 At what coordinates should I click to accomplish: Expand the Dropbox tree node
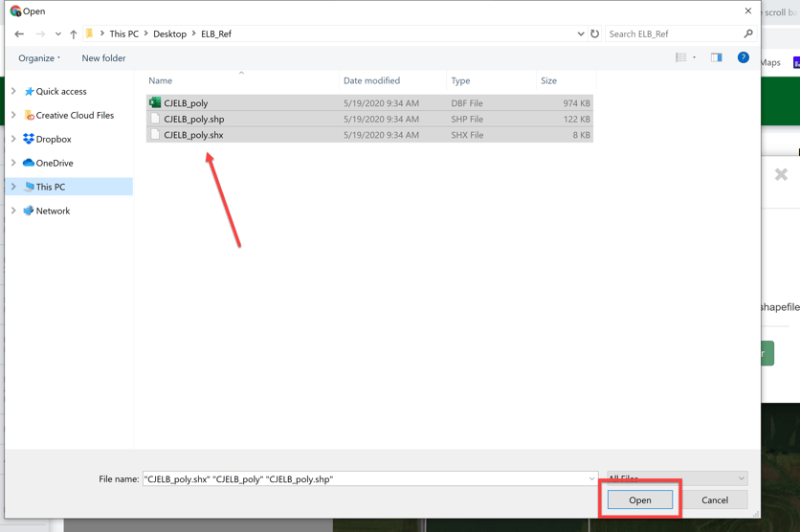[13, 139]
